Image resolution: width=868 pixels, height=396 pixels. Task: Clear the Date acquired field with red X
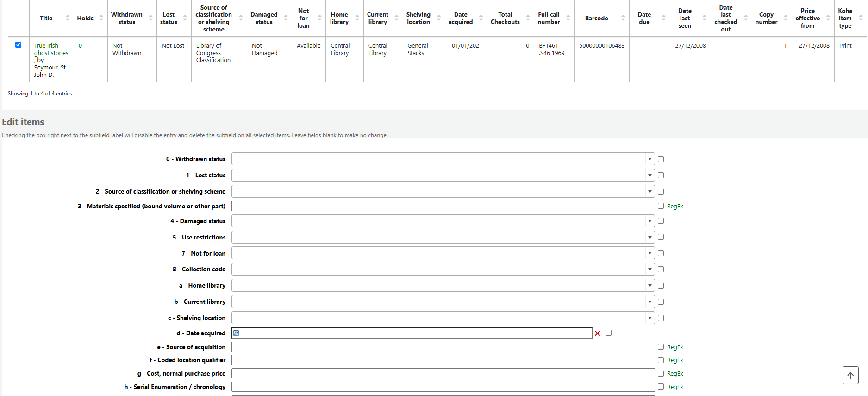pyautogui.click(x=597, y=333)
